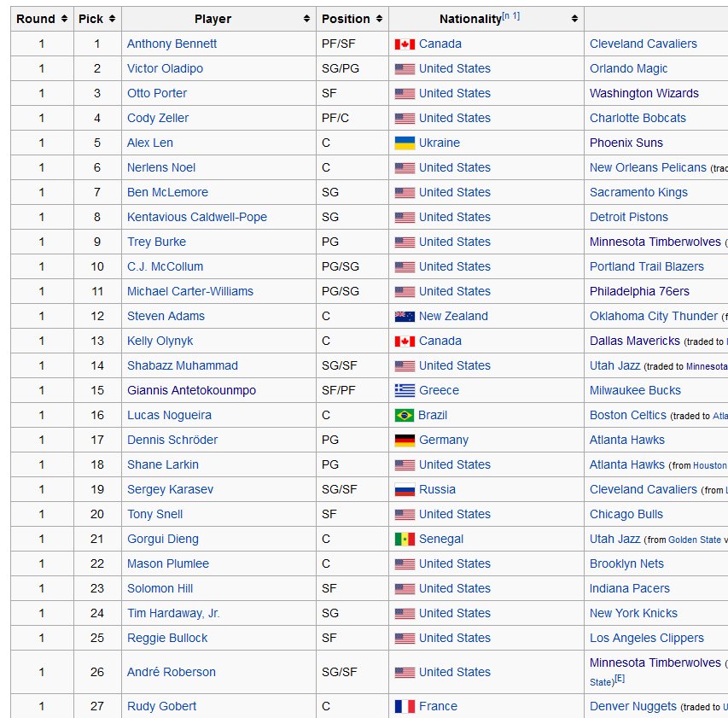Screen dimensions: 728x718
Task: Open Cleveland Cavaliers link in Bennett's row
Action: tap(643, 44)
